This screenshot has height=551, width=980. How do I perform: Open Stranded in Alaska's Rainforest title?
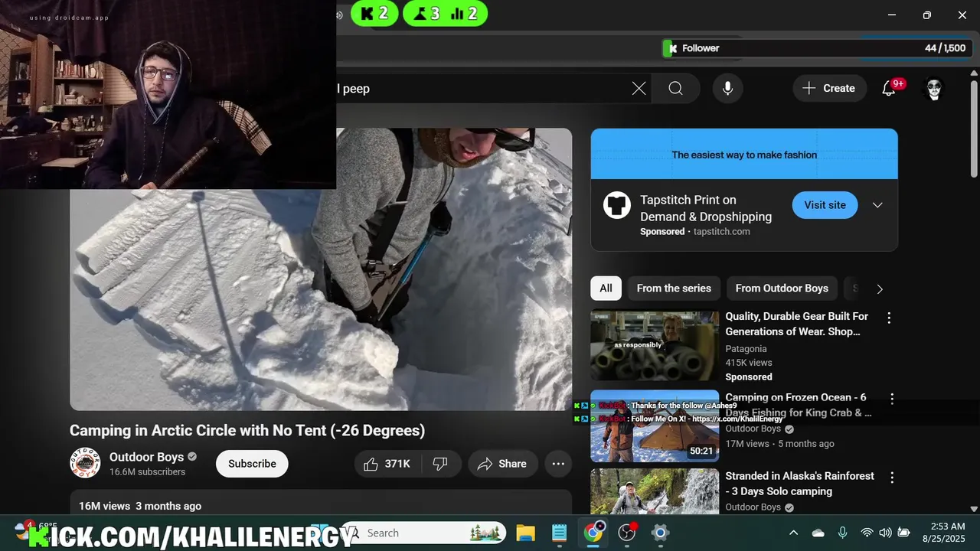[799, 484]
